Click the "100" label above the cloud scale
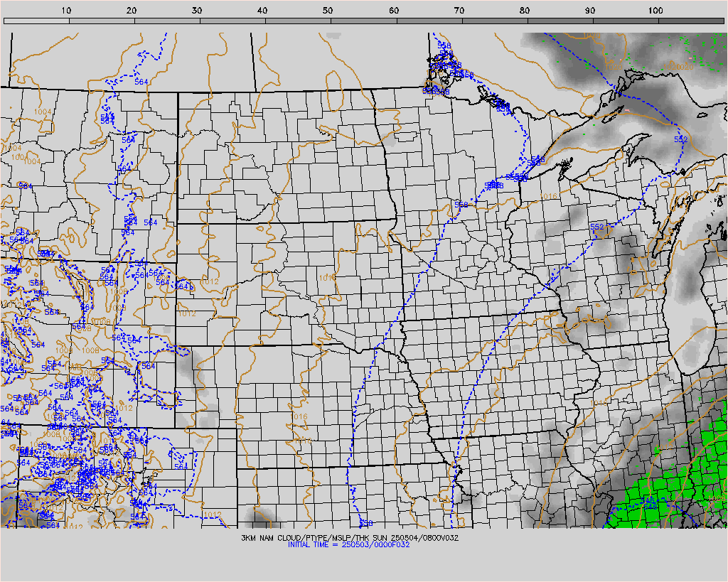The image size is (728, 582). 655,10
